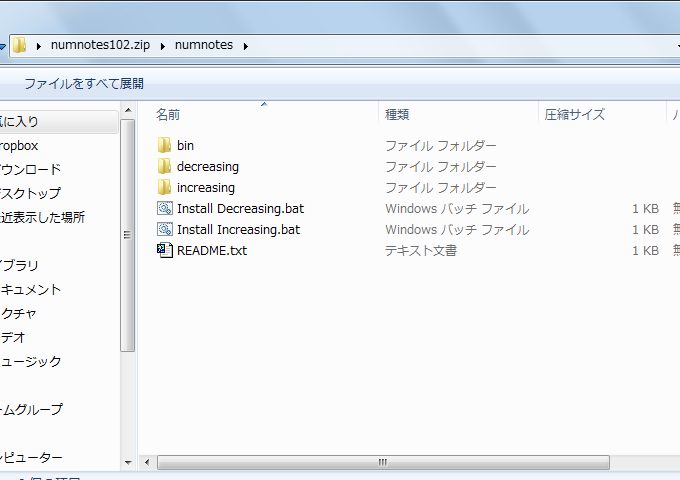Expand the arrow between numnotes102.zip and numnotes
The width and height of the screenshot is (680, 480).
pyautogui.click(x=164, y=45)
